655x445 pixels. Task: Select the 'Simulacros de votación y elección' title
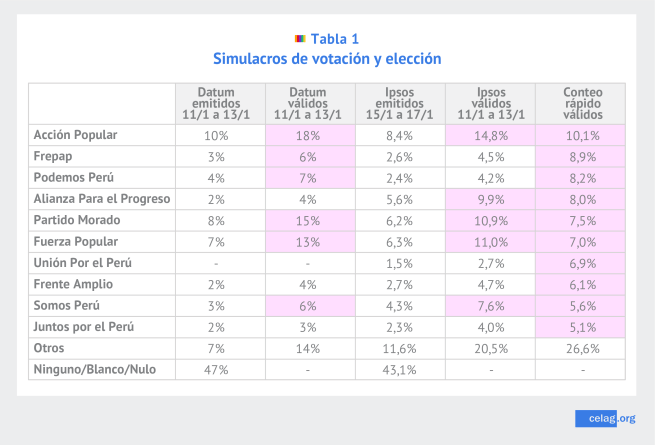327,59
